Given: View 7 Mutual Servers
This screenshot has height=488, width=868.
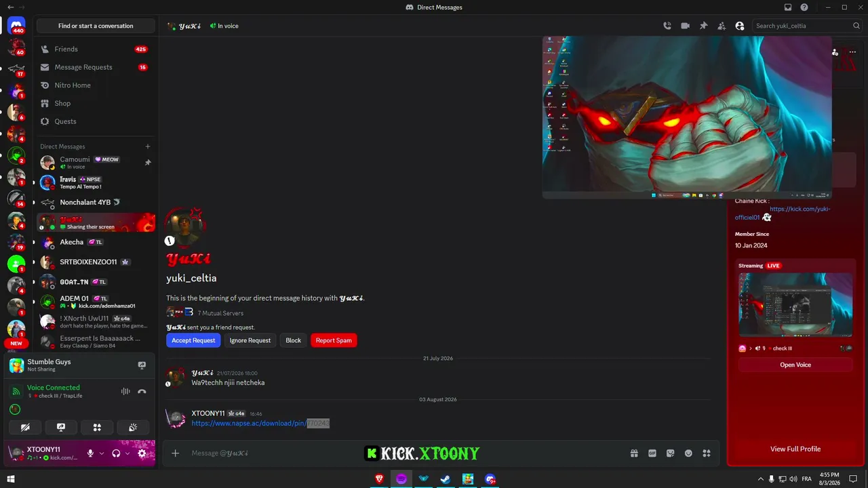Looking at the screenshot, I should (x=220, y=313).
